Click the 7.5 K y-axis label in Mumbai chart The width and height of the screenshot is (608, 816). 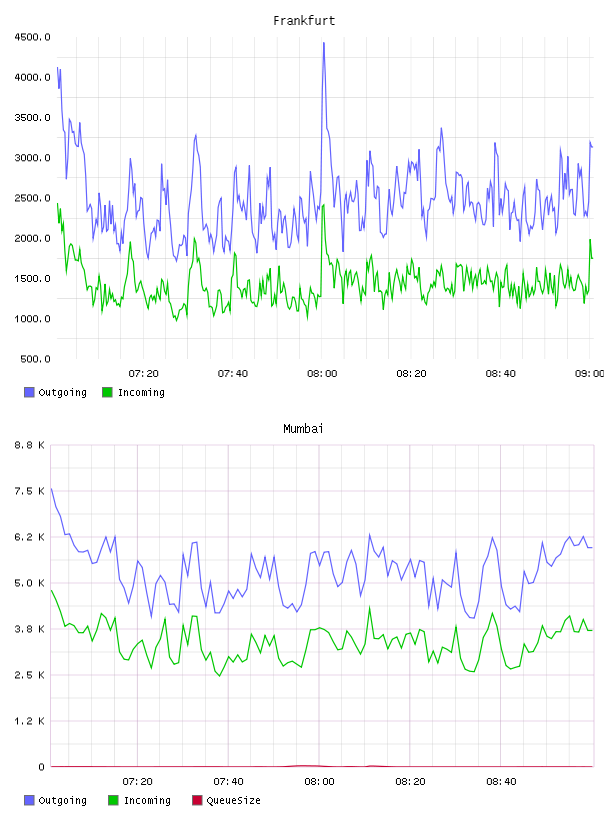click(x=30, y=491)
